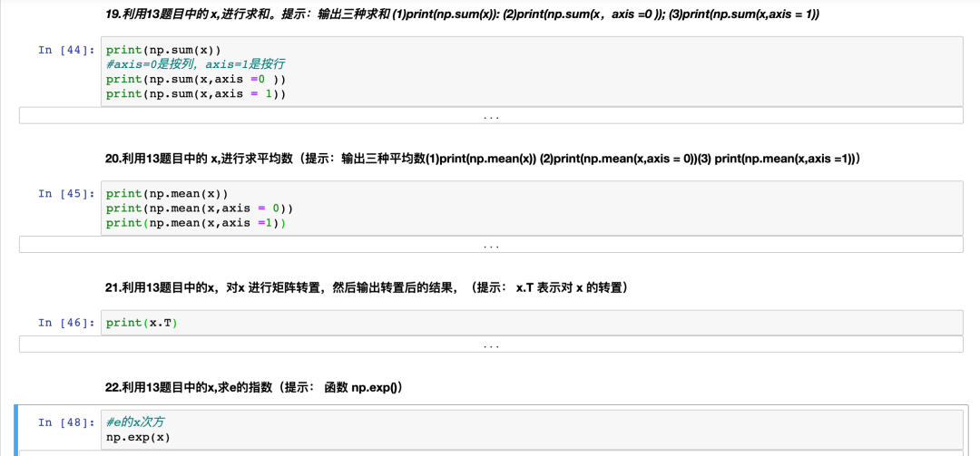Image resolution: width=980 pixels, height=456 pixels.
Task: Click the line print(np.mean(x,axis = 0))
Action: pos(200,208)
